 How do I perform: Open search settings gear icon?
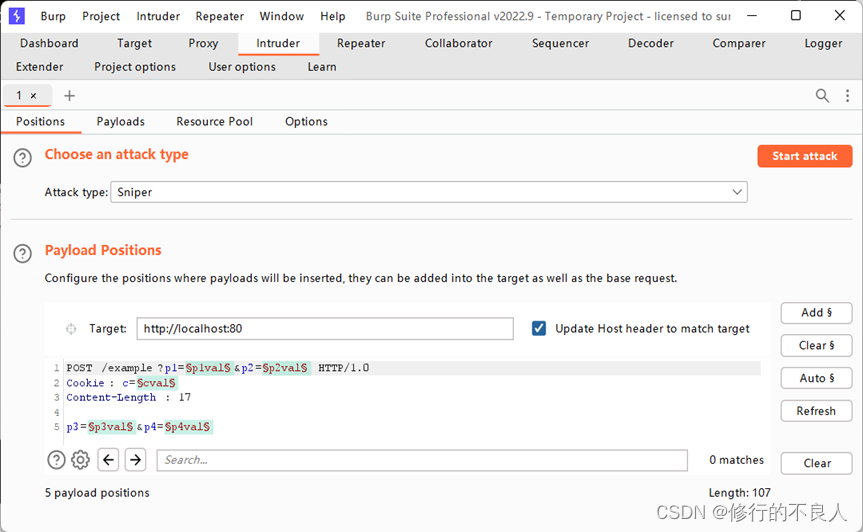[80, 459]
